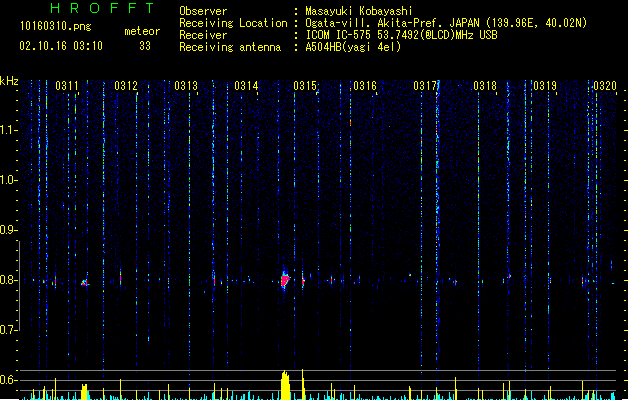Click the small meteor echo blob after 0311
Viewport: 629px width, 400px height.
(85, 283)
